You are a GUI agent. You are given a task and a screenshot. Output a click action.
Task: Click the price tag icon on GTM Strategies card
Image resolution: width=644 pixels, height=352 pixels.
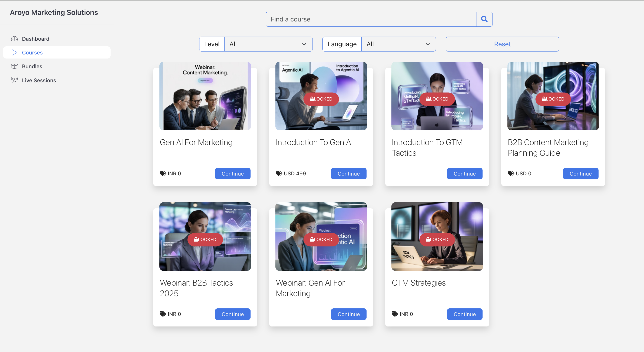point(395,314)
